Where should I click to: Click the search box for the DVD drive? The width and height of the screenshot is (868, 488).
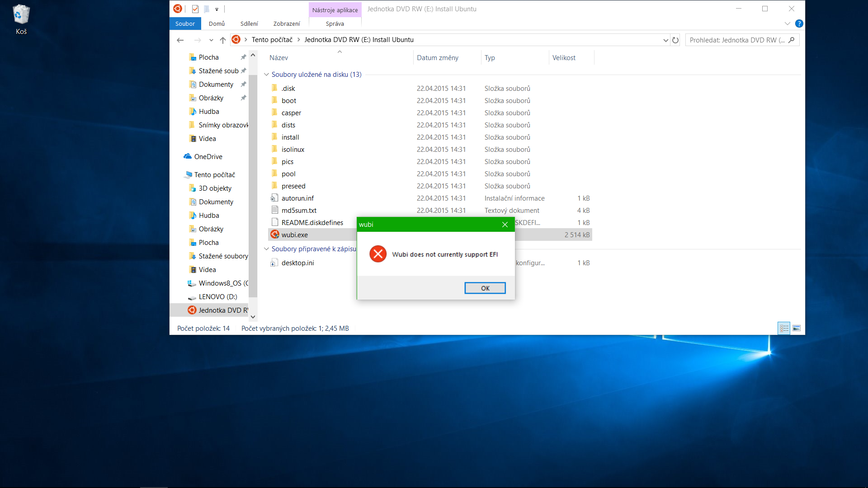(737, 40)
